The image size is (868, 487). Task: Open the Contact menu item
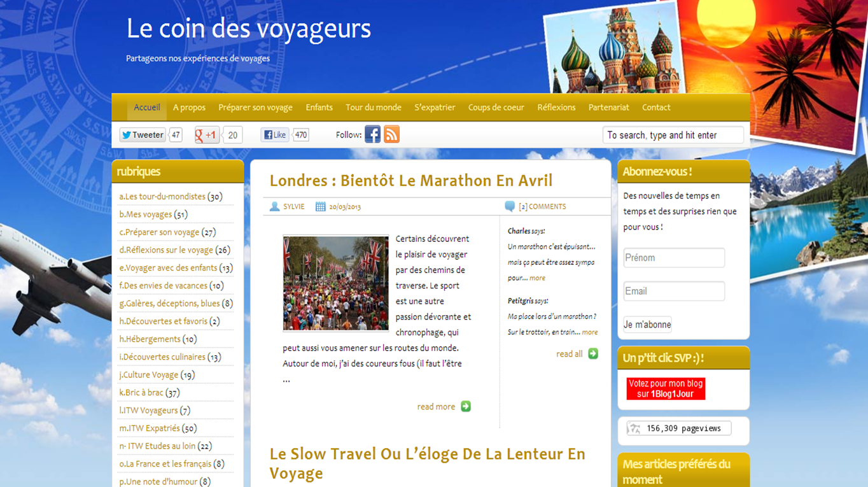click(x=656, y=108)
